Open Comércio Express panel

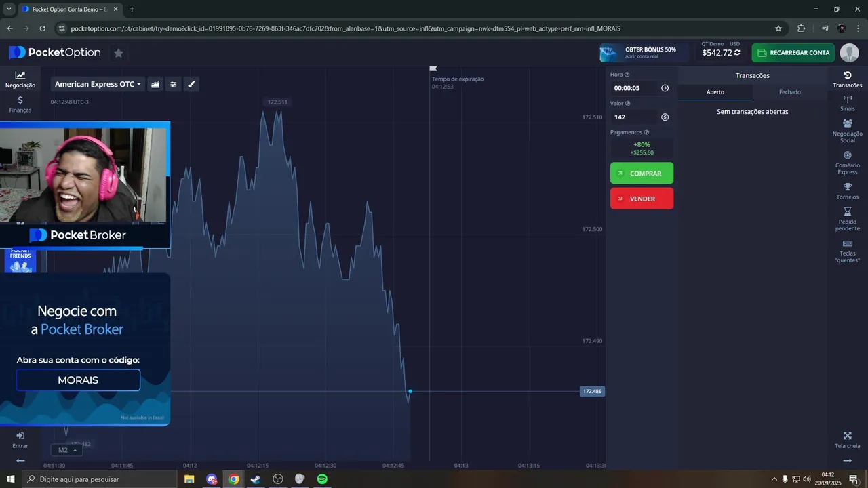[x=847, y=163]
